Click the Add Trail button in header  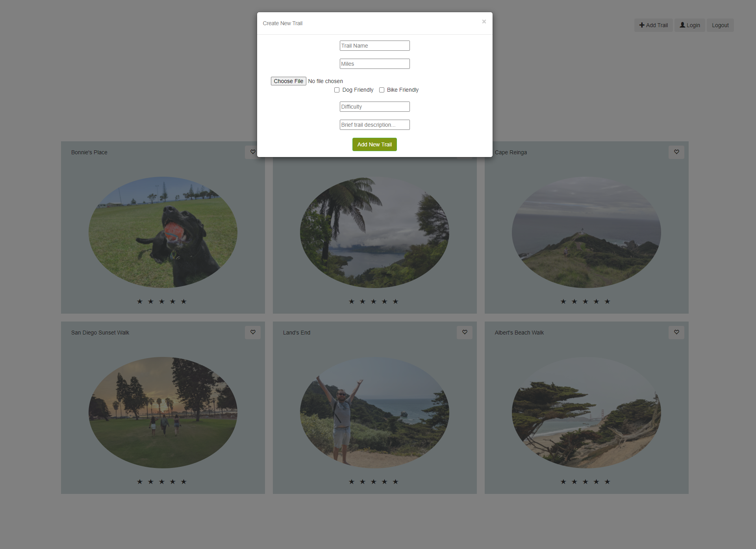(x=653, y=25)
